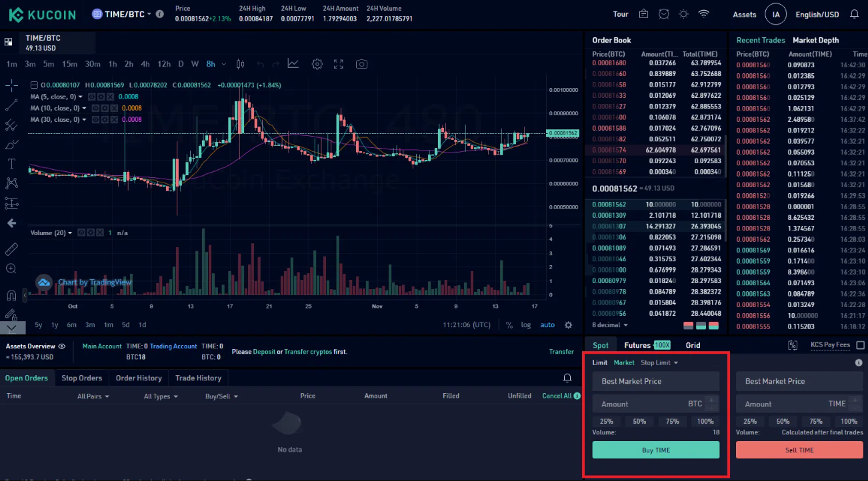Select the 50% buy amount option
The image size is (868, 481).
pos(639,421)
